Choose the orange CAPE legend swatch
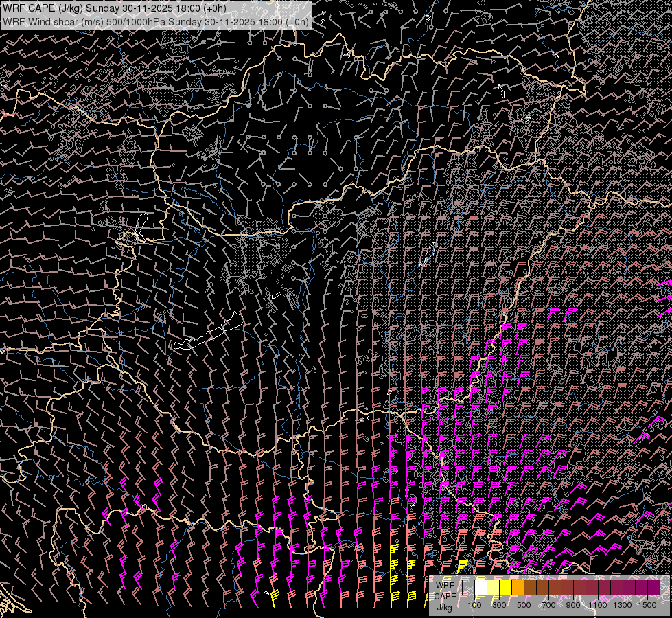 pyautogui.click(x=518, y=588)
